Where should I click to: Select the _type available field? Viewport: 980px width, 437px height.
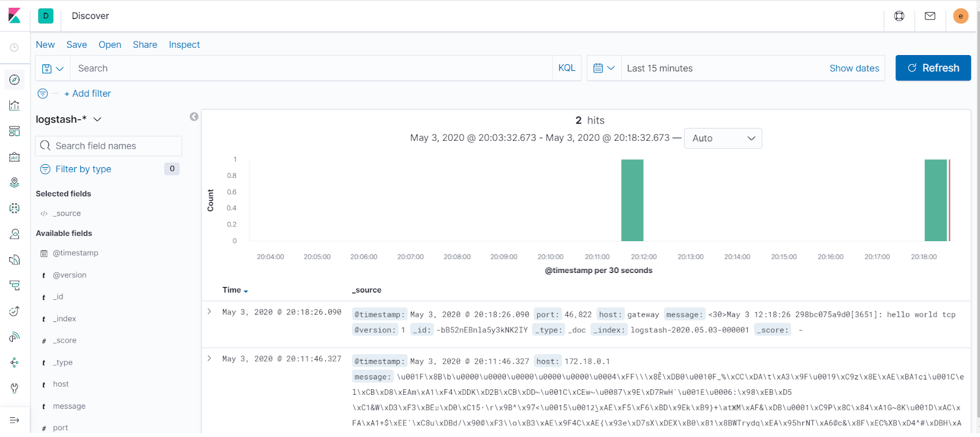[62, 362]
